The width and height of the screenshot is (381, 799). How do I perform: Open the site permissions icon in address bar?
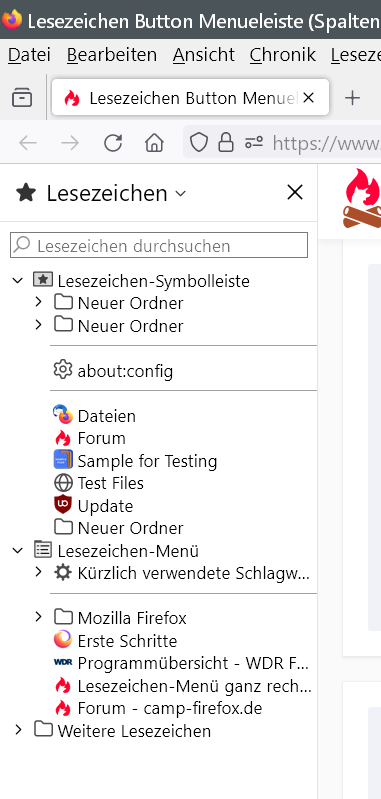(x=254, y=143)
